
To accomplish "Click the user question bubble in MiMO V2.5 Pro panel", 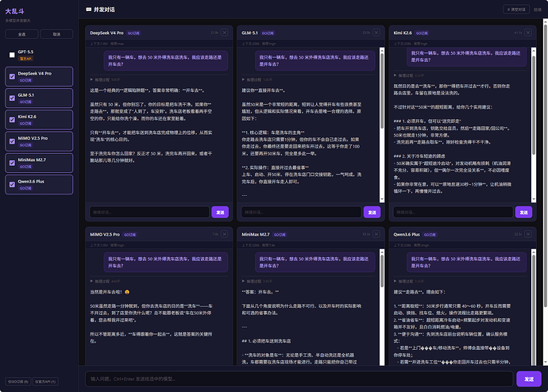I will click(x=166, y=262).
